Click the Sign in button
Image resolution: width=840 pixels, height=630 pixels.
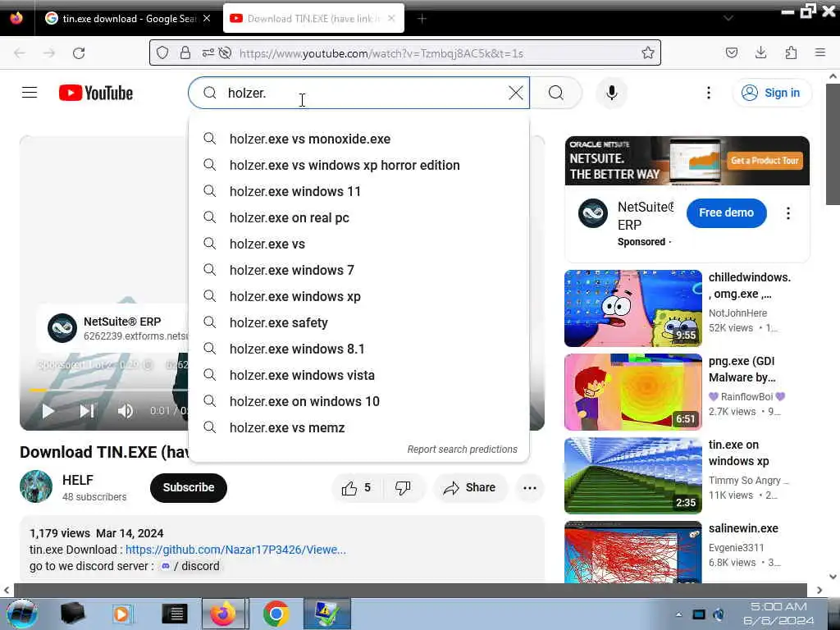point(772,93)
